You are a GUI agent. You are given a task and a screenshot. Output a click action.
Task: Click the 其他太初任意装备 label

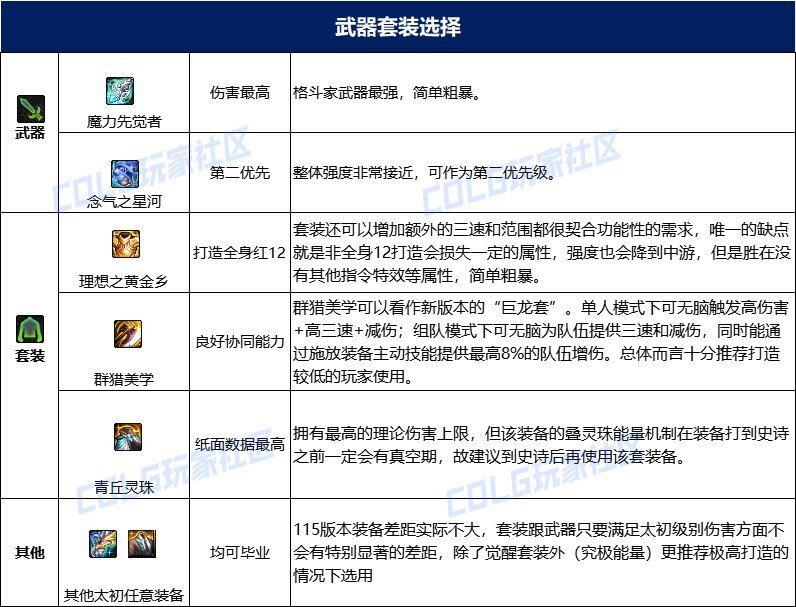tap(124, 595)
